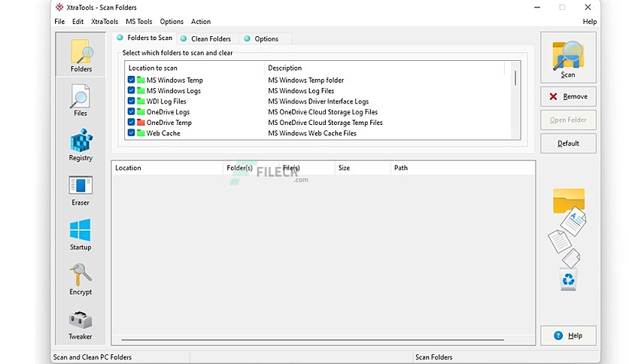
Task: Switch to the Clean Folders tab
Action: pos(207,38)
